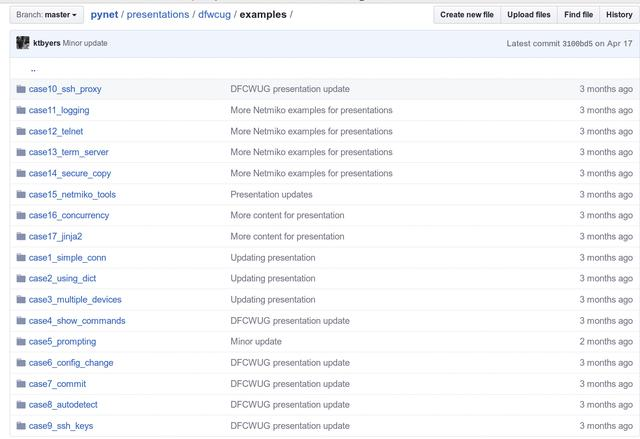Open case6_config_change folder
Image resolution: width=640 pixels, height=439 pixels.
click(x=71, y=363)
